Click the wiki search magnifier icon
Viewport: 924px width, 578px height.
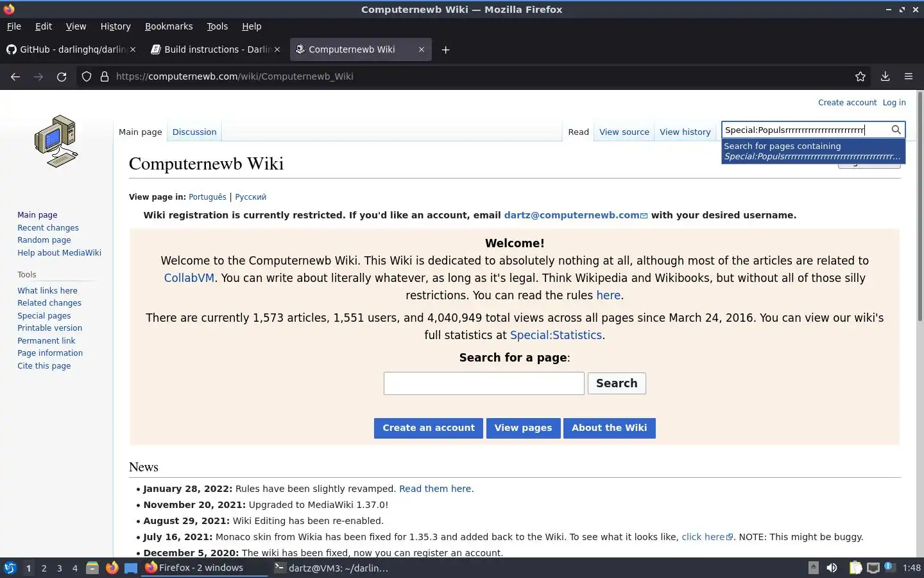pos(896,130)
